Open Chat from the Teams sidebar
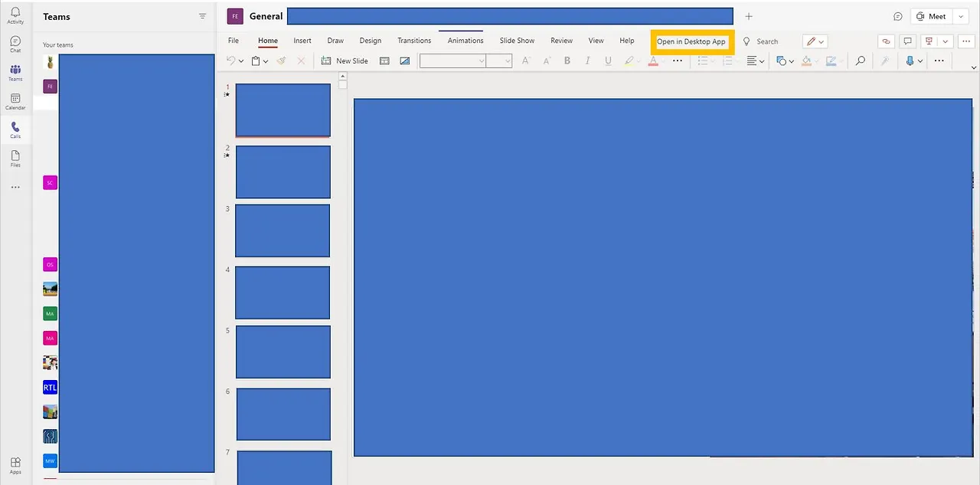The height and width of the screenshot is (485, 980). [15, 44]
